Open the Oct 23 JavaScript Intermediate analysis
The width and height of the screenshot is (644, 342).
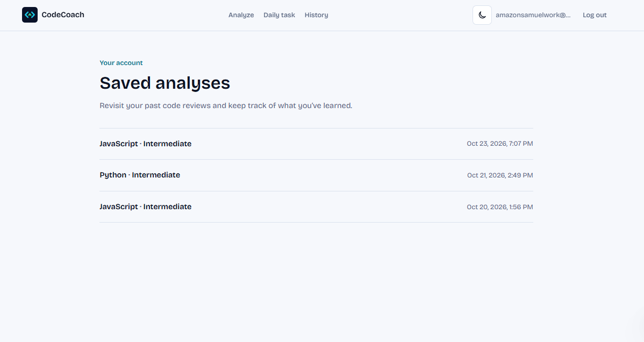pos(316,144)
